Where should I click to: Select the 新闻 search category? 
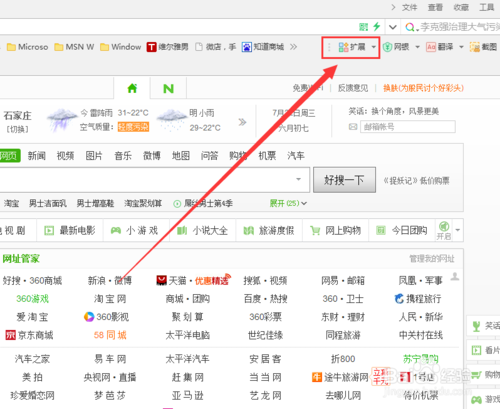coord(36,156)
